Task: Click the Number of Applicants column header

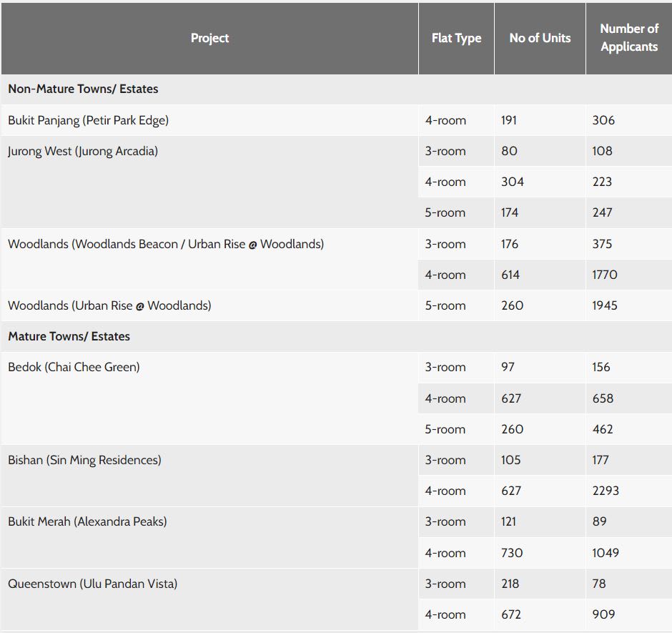Action: (x=629, y=38)
